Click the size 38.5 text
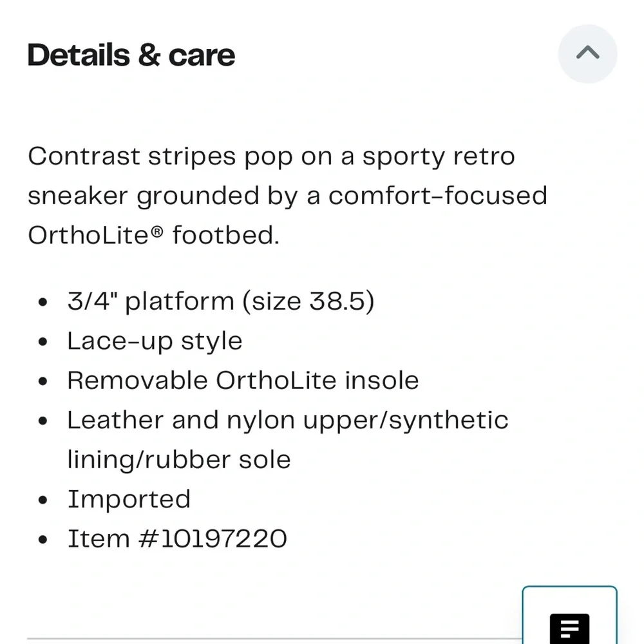The width and height of the screenshot is (644, 644). pyautogui.click(x=308, y=301)
